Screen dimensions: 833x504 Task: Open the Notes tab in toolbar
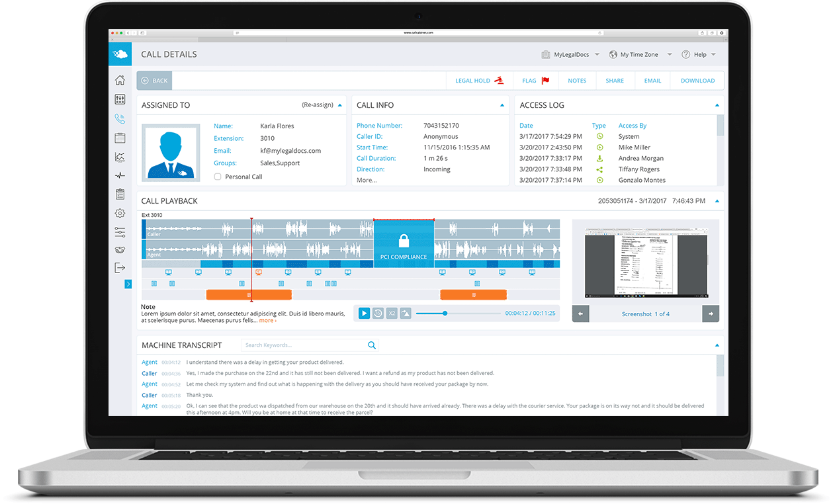coord(577,81)
